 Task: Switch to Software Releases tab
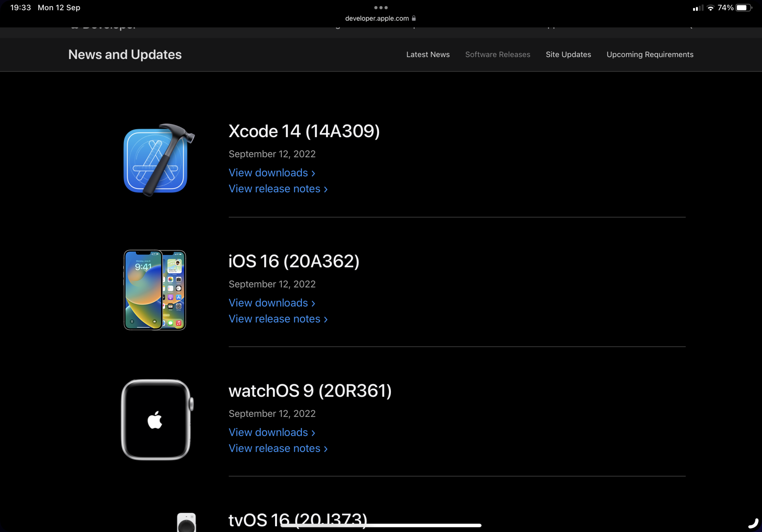pyautogui.click(x=498, y=54)
